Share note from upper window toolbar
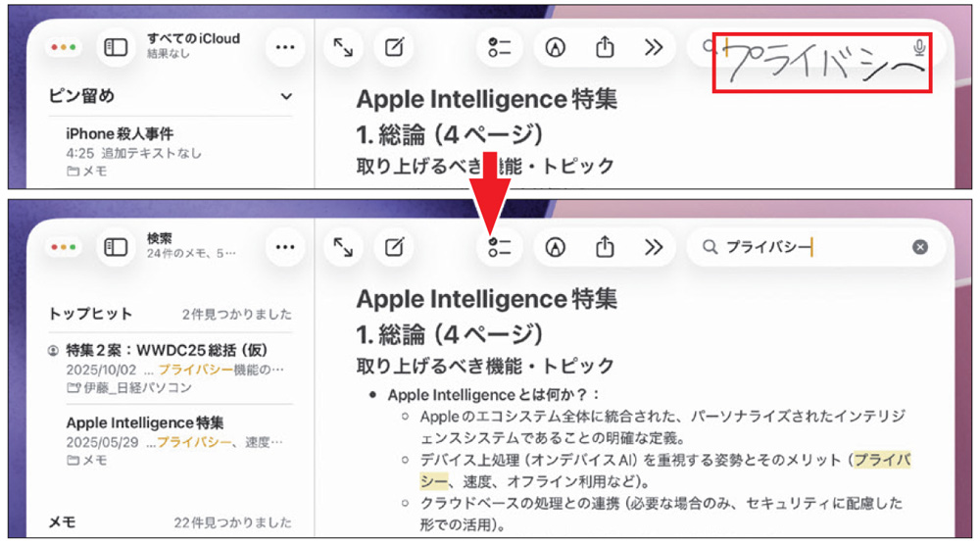980x545 pixels. [605, 47]
